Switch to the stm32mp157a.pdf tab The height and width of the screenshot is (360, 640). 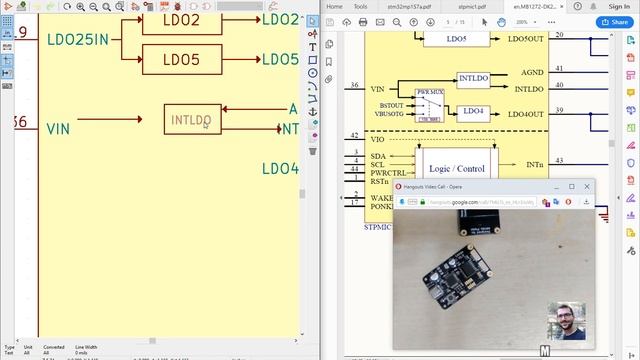point(409,7)
